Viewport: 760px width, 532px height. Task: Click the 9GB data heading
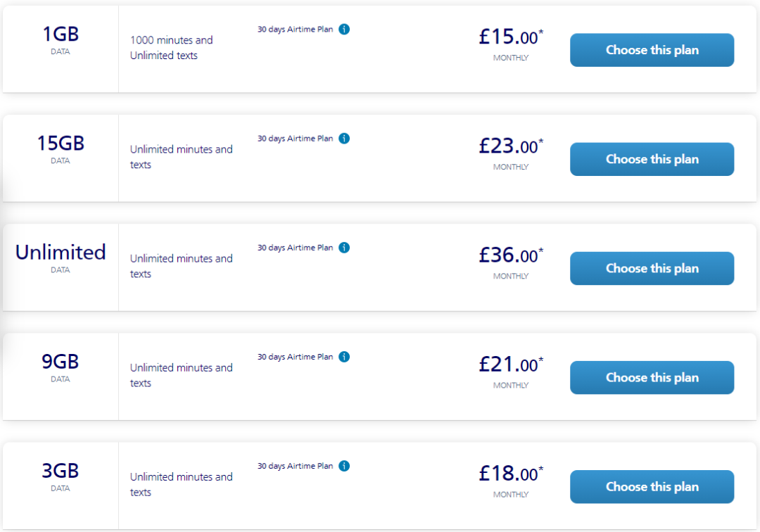[61, 362]
